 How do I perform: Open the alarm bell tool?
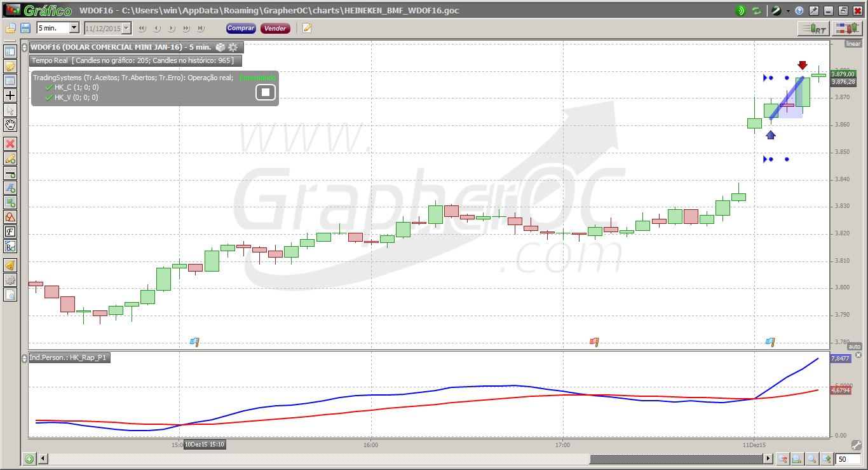click(10, 265)
